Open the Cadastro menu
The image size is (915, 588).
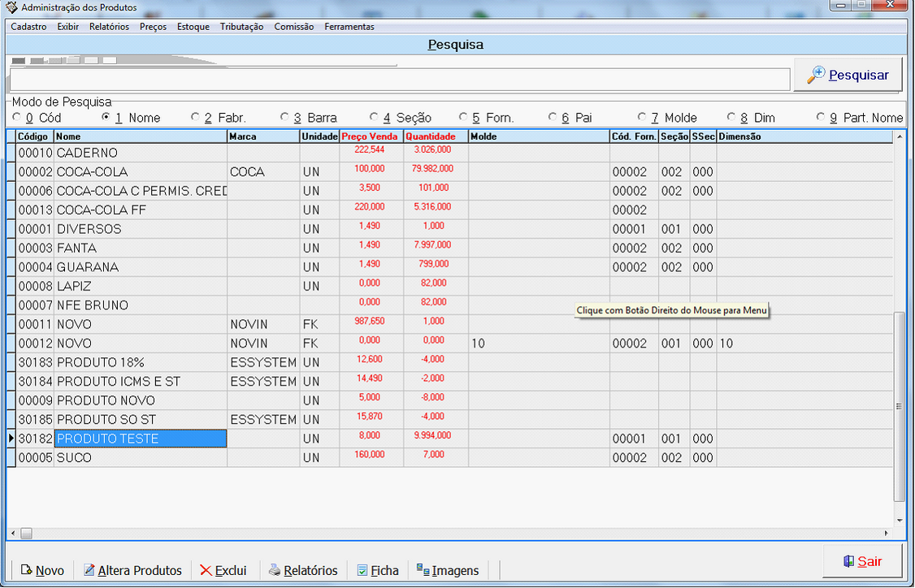point(28,27)
